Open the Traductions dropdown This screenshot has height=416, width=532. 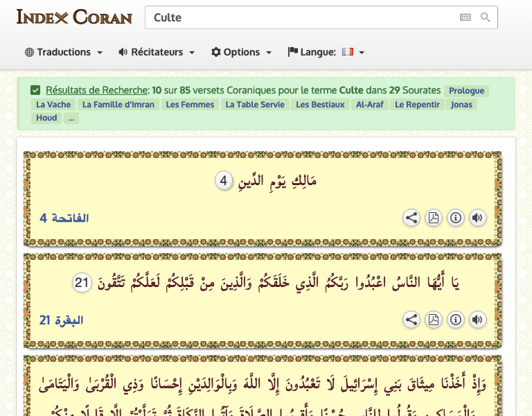point(64,52)
